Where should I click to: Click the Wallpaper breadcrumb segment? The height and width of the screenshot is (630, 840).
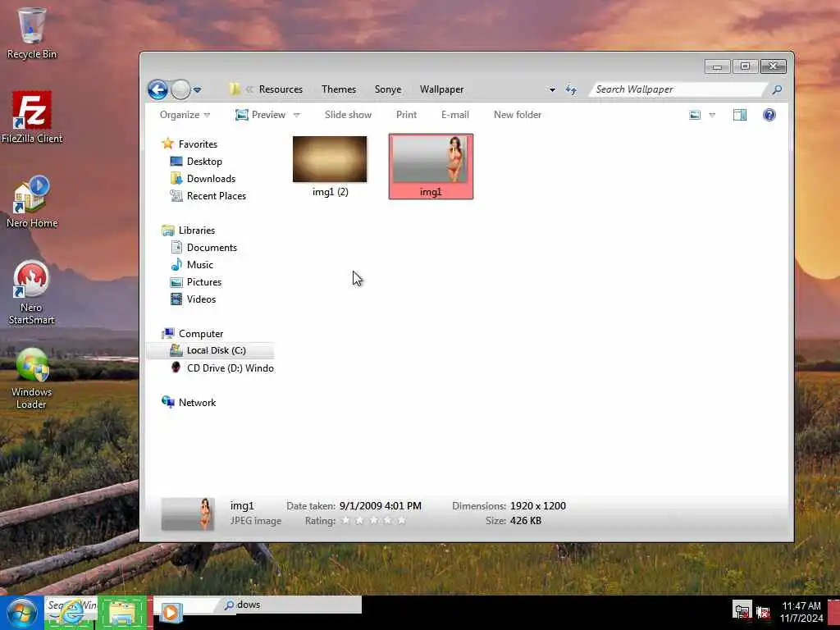[x=441, y=89]
